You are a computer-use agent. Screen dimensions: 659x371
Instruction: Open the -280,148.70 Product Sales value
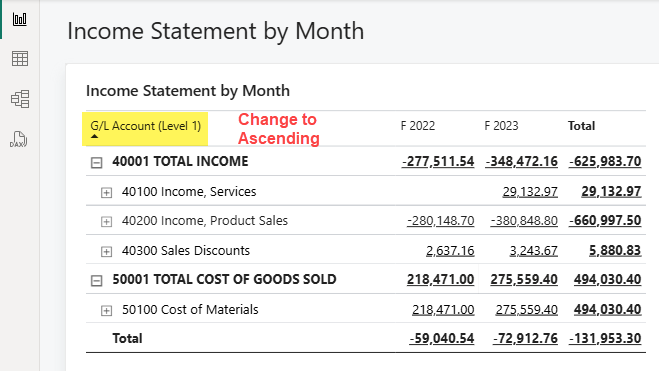pyautogui.click(x=440, y=221)
